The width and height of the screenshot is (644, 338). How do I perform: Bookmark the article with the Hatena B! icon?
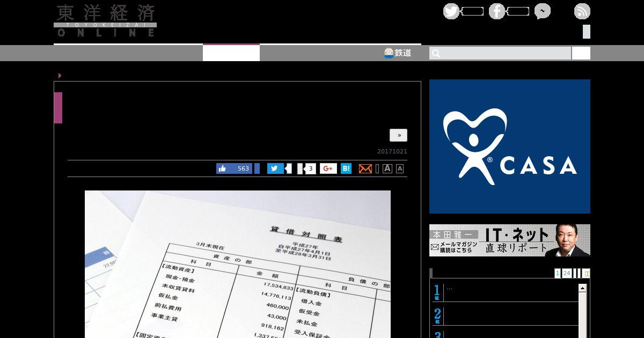pyautogui.click(x=346, y=168)
